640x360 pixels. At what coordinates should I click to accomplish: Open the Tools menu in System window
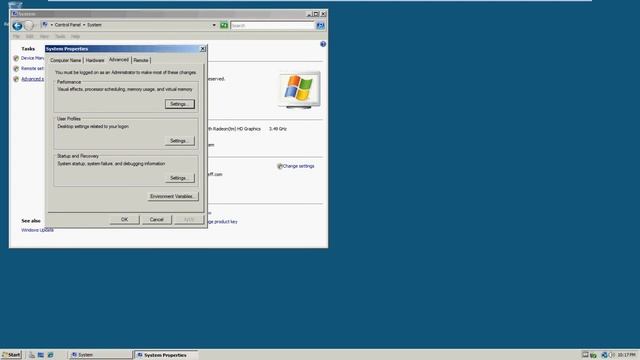60,36
